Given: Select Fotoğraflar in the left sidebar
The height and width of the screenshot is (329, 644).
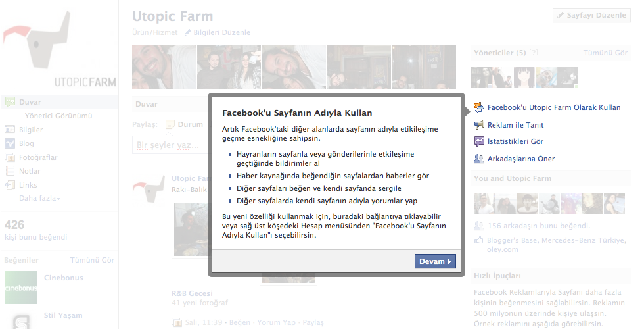Looking at the screenshot, I should coord(38,157).
